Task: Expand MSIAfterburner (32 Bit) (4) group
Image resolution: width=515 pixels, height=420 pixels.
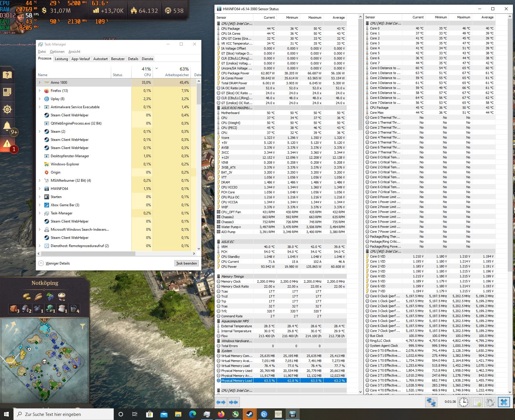Action: pyautogui.click(x=40, y=181)
